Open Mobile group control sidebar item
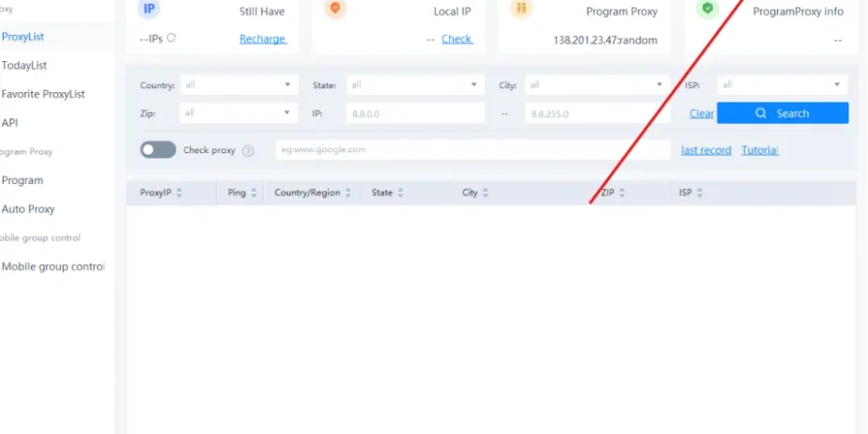Image resolution: width=868 pixels, height=434 pixels. [x=53, y=267]
